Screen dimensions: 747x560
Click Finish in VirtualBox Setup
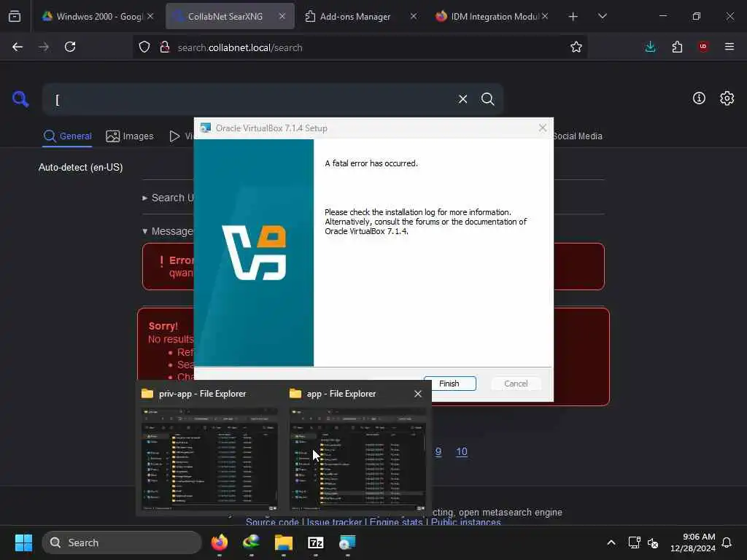tap(449, 384)
